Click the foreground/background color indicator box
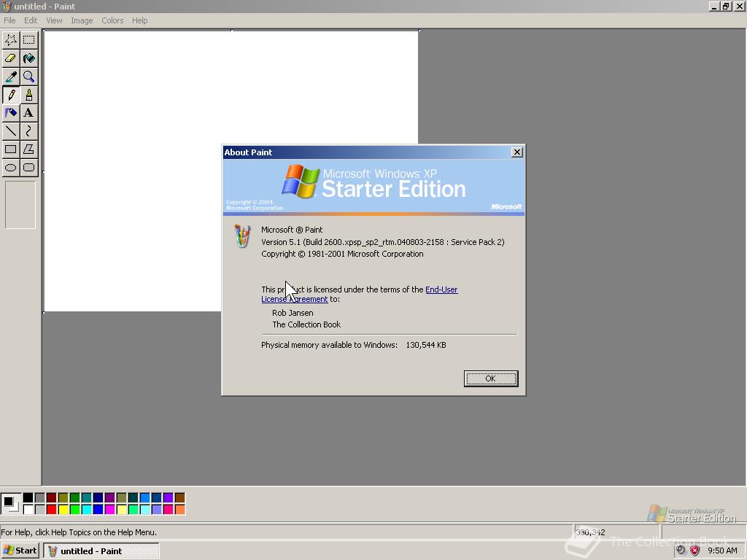Screen dimensions: 747x560 pos(10,504)
